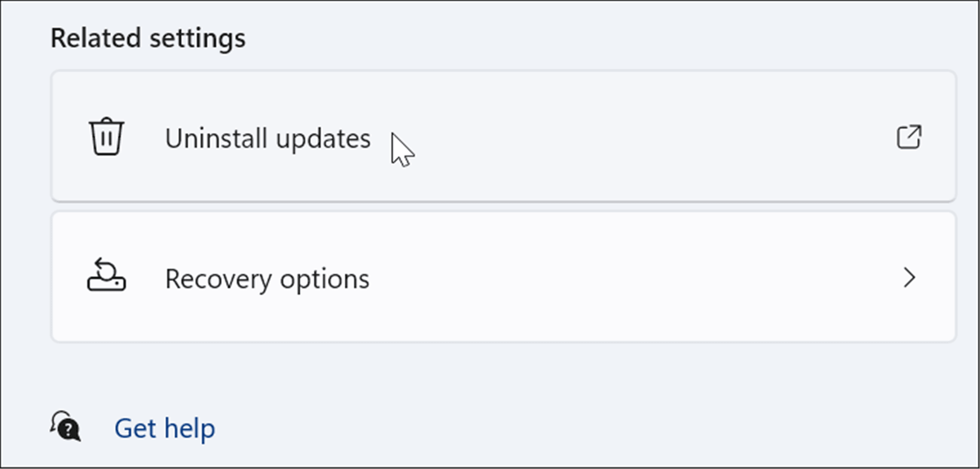This screenshot has height=469, width=980.
Task: Click the trash can icon for Uninstall updates
Action: (106, 137)
